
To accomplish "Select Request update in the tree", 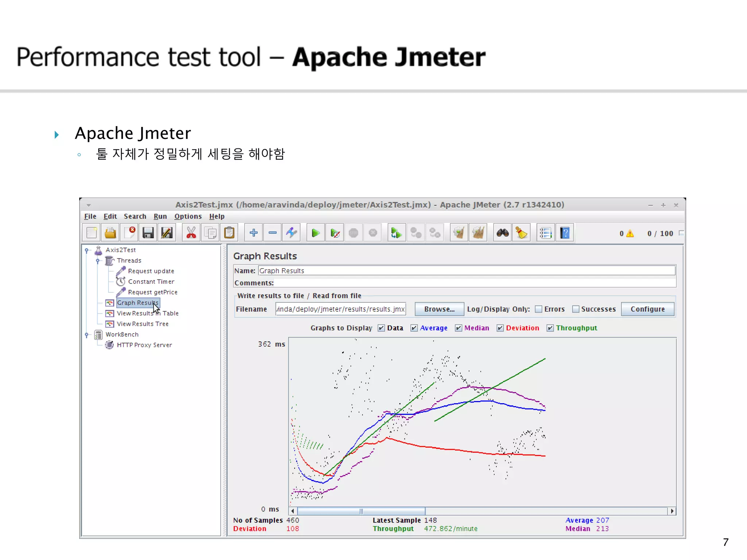I will (151, 271).
